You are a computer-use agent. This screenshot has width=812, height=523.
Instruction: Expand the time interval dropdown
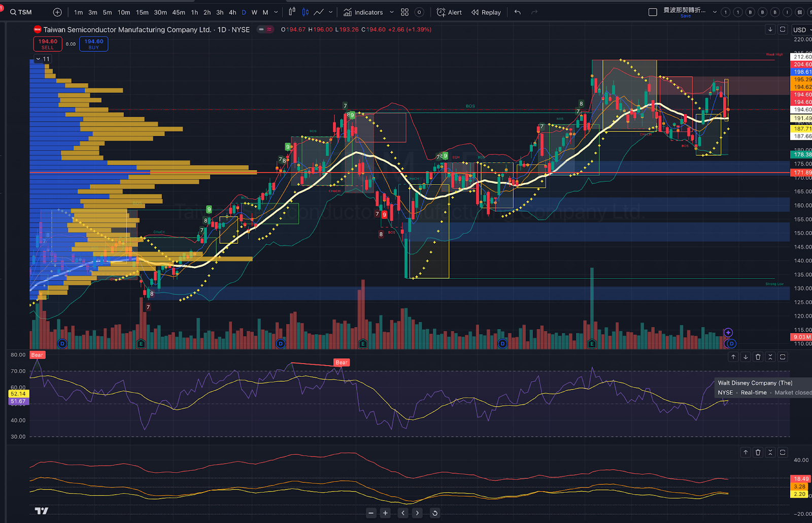click(x=276, y=12)
